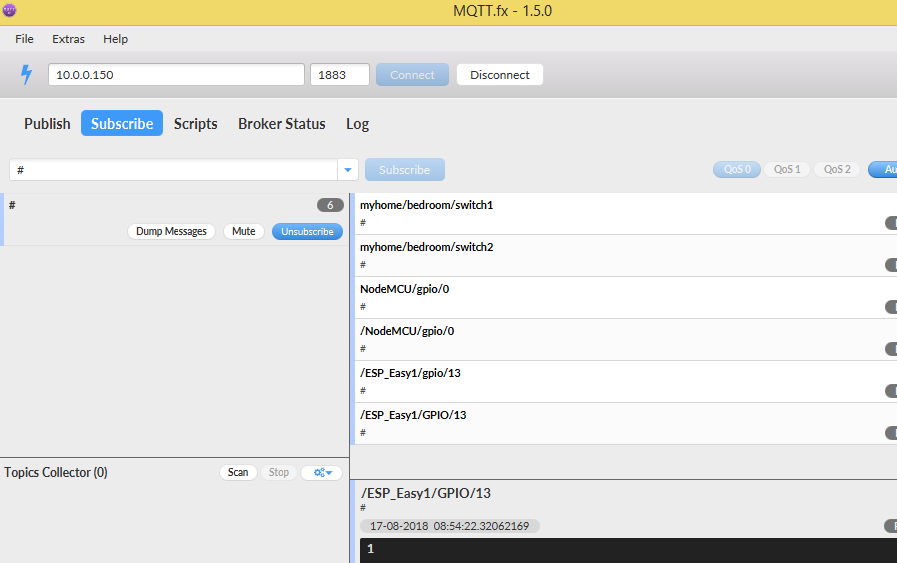
Task: Switch to the Scripts tab
Action: pyautogui.click(x=195, y=124)
